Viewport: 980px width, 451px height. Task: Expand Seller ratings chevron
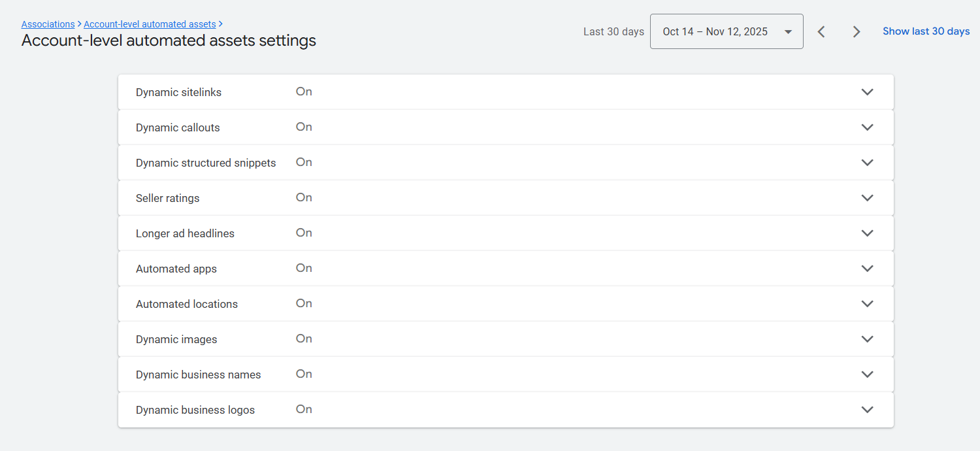click(x=867, y=198)
